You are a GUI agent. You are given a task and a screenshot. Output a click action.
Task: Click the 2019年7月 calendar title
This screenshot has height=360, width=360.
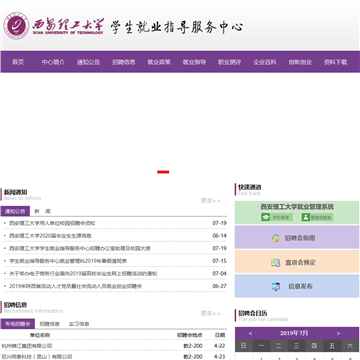pos(294,333)
